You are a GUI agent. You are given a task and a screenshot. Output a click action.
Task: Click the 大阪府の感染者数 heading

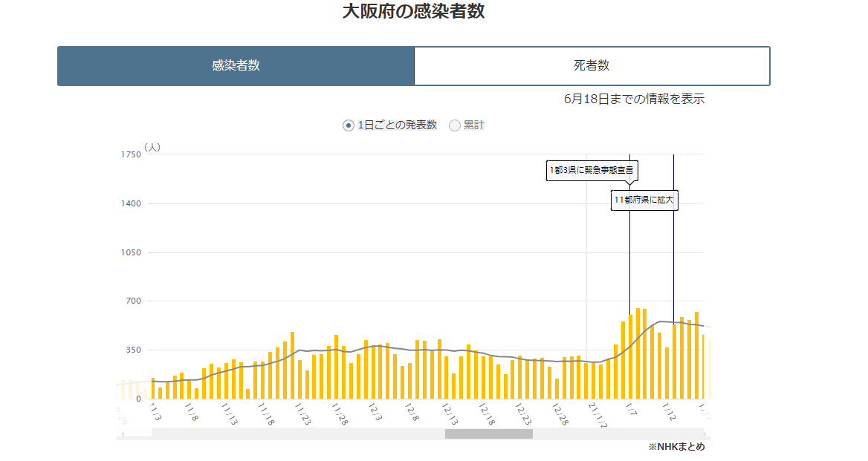point(413,11)
